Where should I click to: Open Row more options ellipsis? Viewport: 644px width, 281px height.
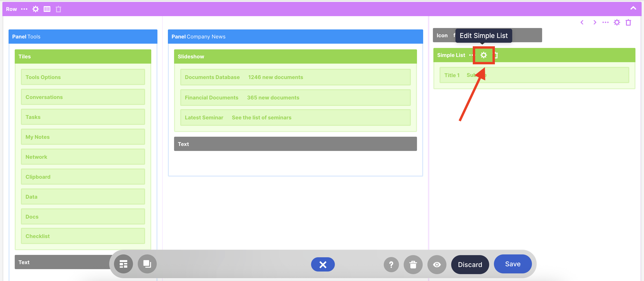(24, 9)
